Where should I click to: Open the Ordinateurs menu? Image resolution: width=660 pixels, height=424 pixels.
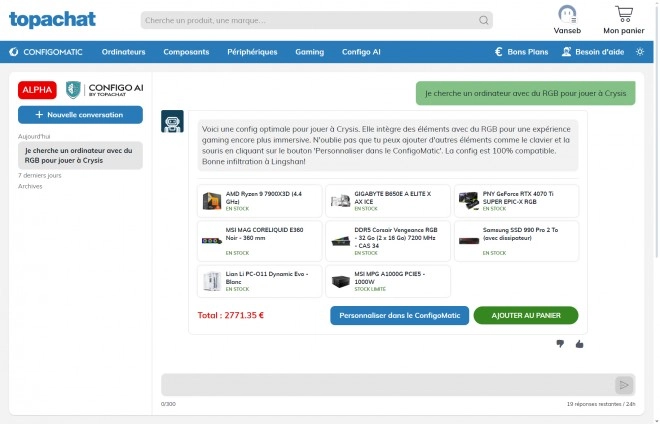(123, 52)
